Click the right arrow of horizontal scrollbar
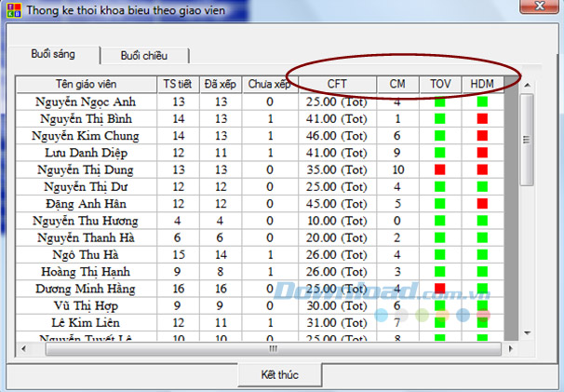Viewport: 564px width, 392px height. (x=510, y=348)
